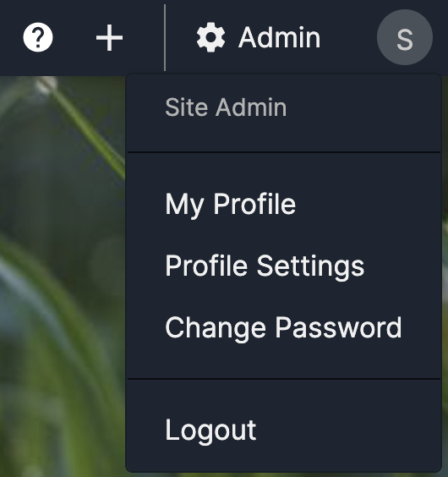Toggle account menu with gray S circle
The image size is (448, 477).
point(405,37)
